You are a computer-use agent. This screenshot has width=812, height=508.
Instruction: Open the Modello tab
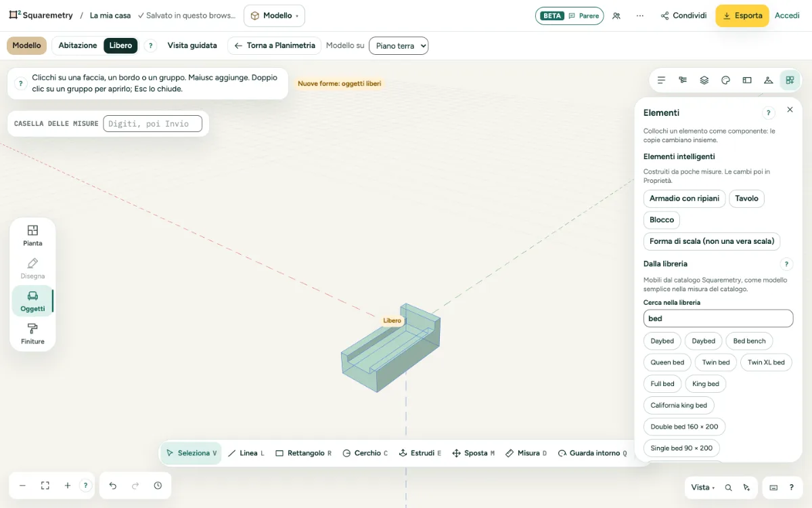coord(26,45)
